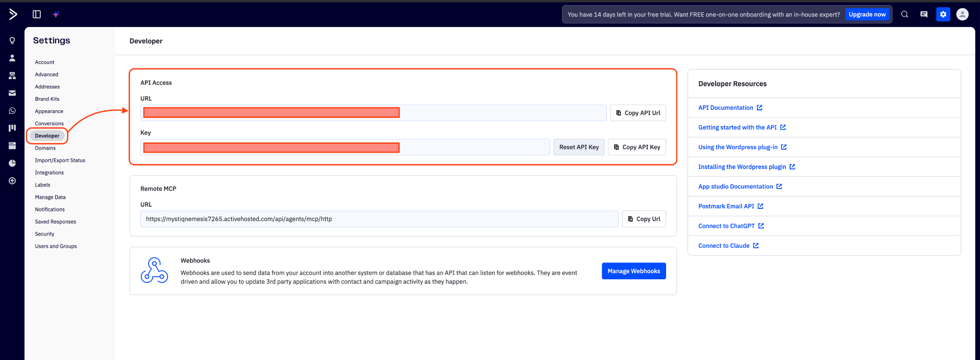Open the Site/web window icon in sidebar
This screenshot has height=360, width=980.
(x=12, y=146)
